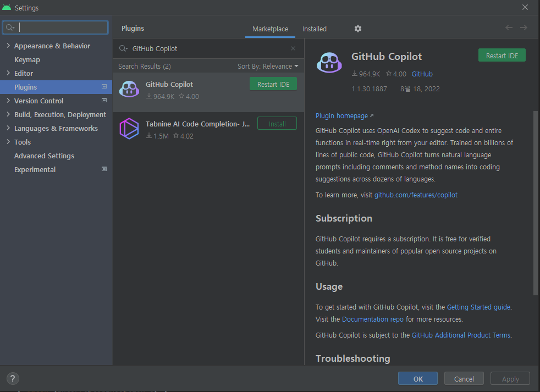The image size is (540, 392).
Task: Click the OK button
Action: click(x=418, y=379)
